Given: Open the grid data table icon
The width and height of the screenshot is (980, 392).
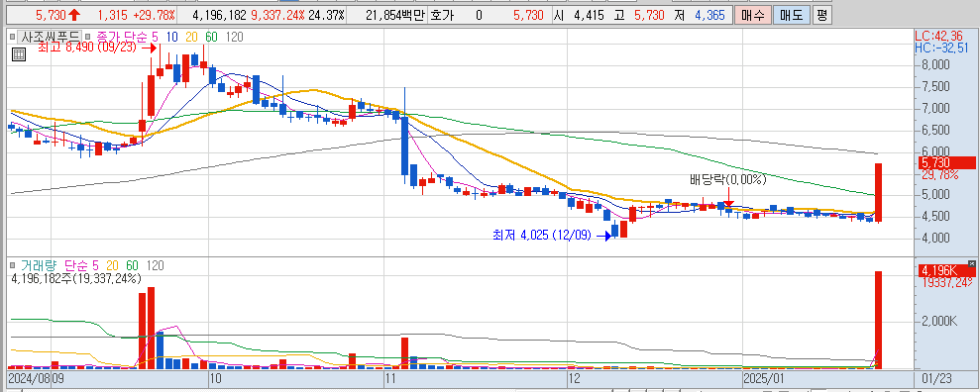Looking at the screenshot, I should pyautogui.click(x=19, y=54).
